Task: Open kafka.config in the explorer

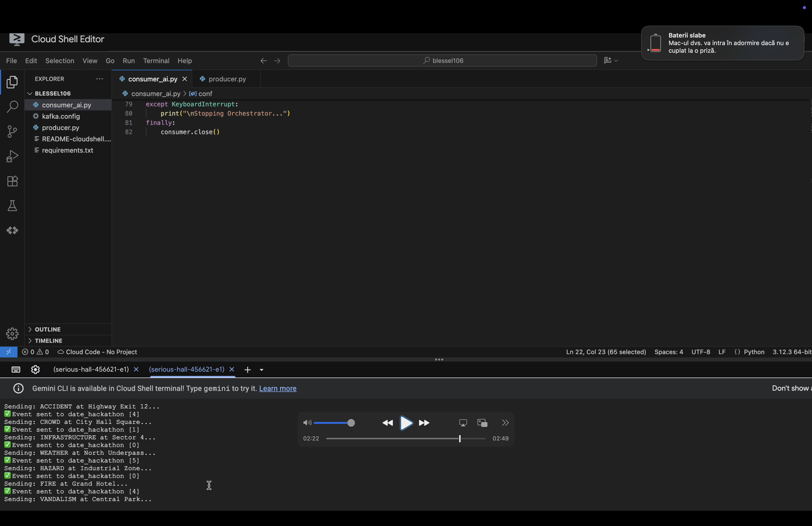Action: click(x=61, y=116)
